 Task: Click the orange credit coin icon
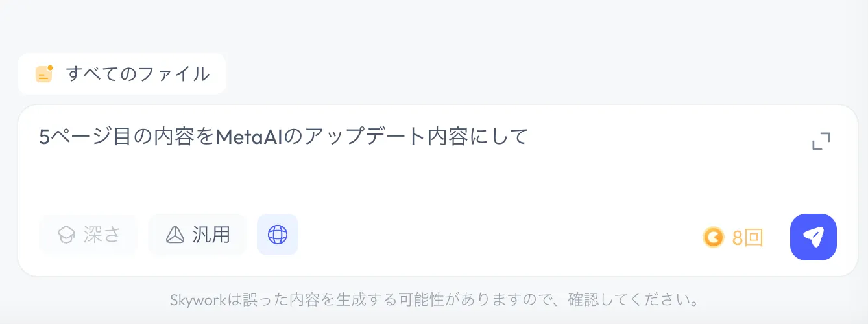point(714,237)
